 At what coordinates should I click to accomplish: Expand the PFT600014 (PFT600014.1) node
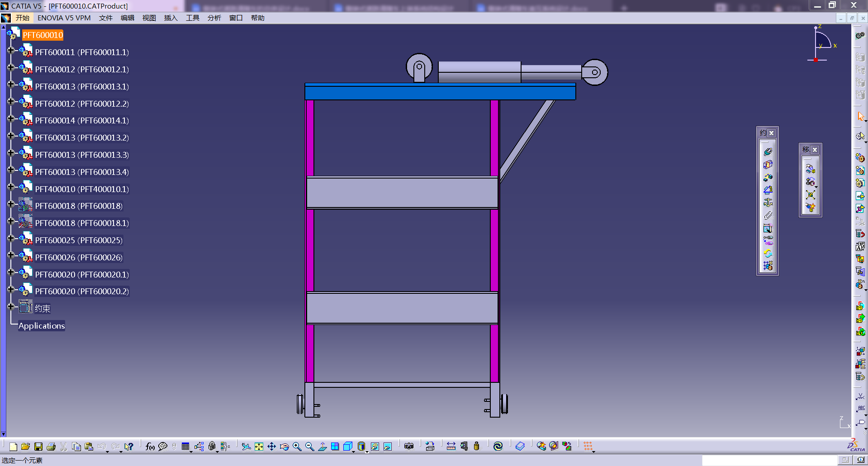(11, 118)
